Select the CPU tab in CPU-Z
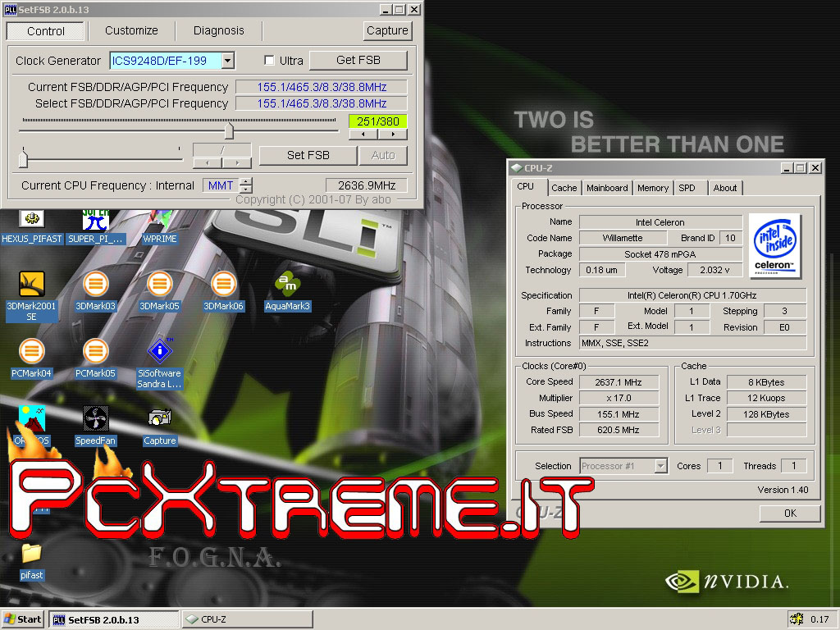The image size is (840, 630). click(526, 186)
